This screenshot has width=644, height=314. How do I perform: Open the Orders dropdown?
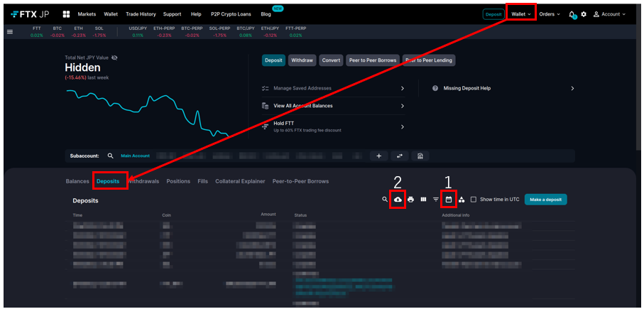[x=550, y=14]
